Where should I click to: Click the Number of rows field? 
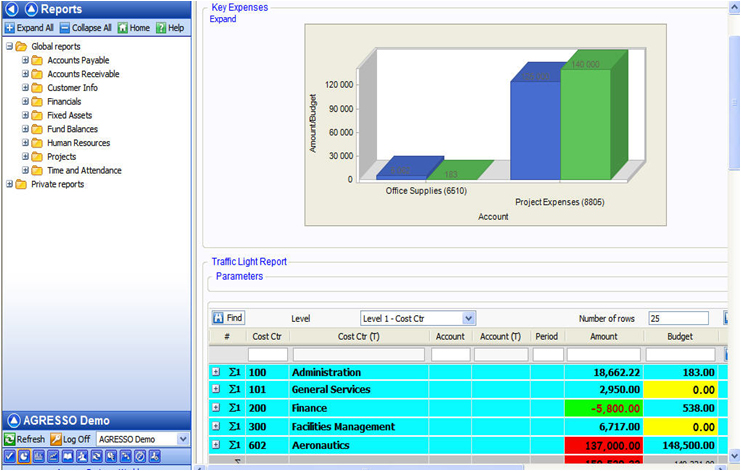click(x=678, y=318)
